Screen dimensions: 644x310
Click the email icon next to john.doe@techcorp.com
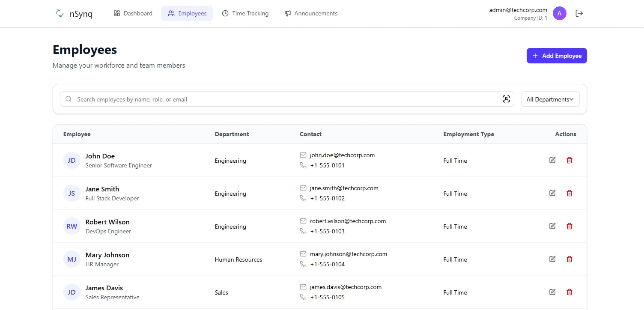pos(303,155)
